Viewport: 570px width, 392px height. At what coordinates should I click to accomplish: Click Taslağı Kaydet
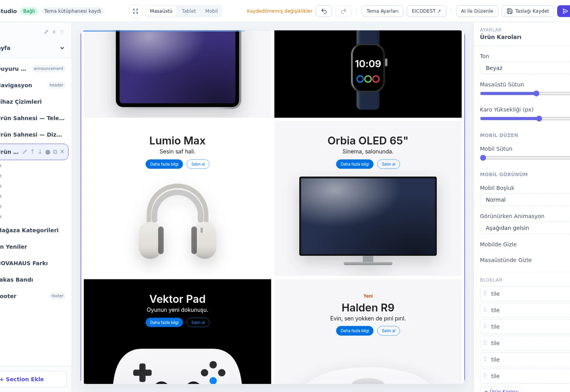click(528, 11)
